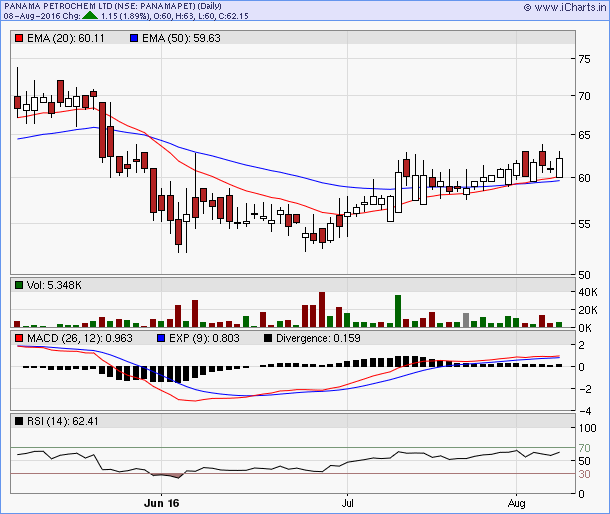610x514 pixels.
Task: Click the EMA (20): 60.11 label
Action: coord(66,38)
